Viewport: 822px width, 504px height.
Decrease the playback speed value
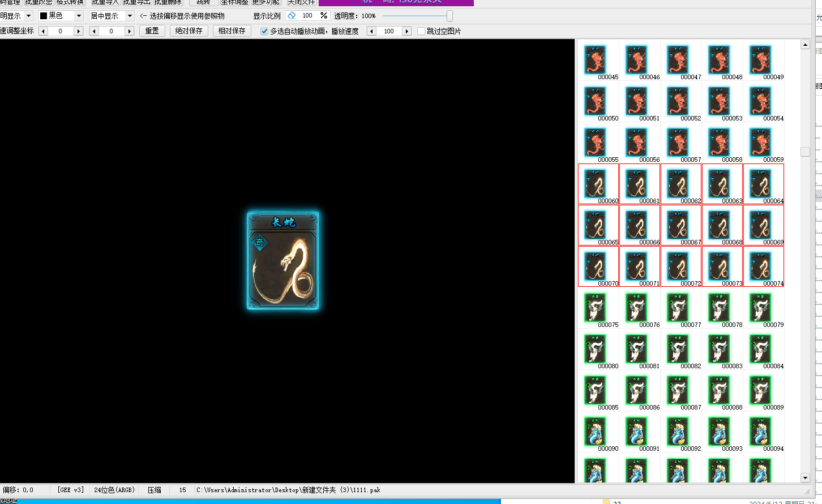(x=371, y=31)
